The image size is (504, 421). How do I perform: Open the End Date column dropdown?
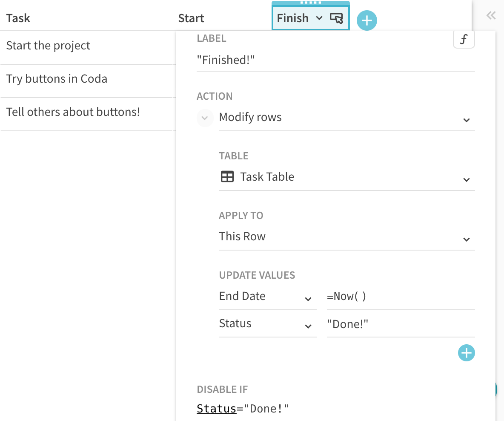pyautogui.click(x=308, y=299)
